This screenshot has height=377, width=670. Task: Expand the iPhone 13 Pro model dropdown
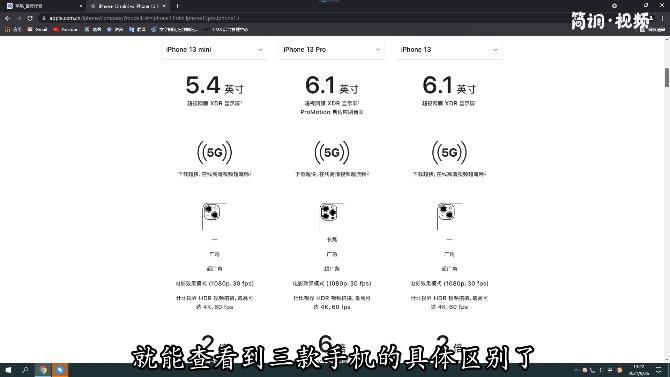tap(332, 50)
